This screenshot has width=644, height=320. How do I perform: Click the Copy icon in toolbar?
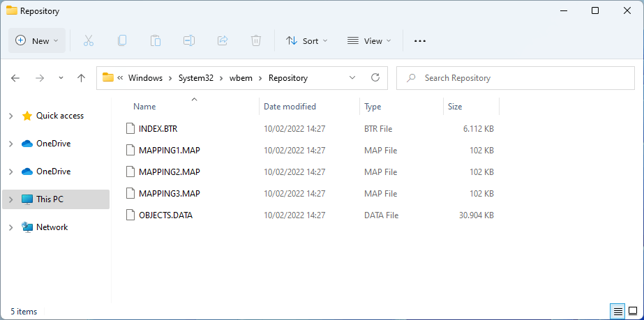(x=122, y=40)
